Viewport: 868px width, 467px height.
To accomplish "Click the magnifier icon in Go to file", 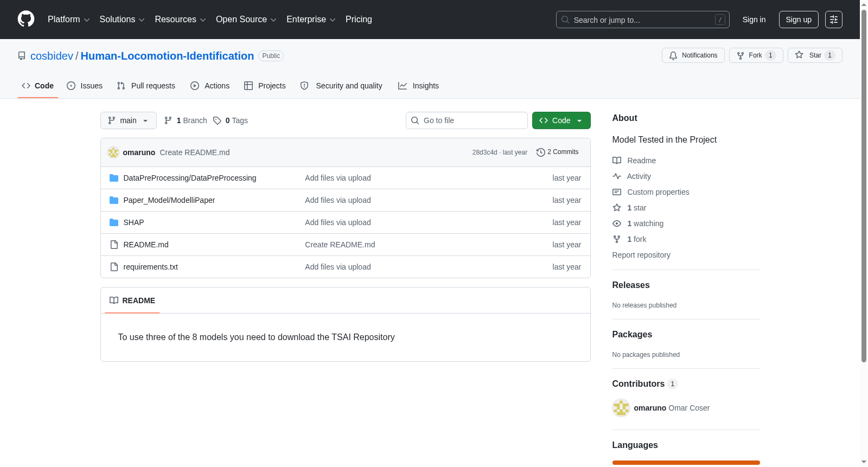I will tap(415, 120).
